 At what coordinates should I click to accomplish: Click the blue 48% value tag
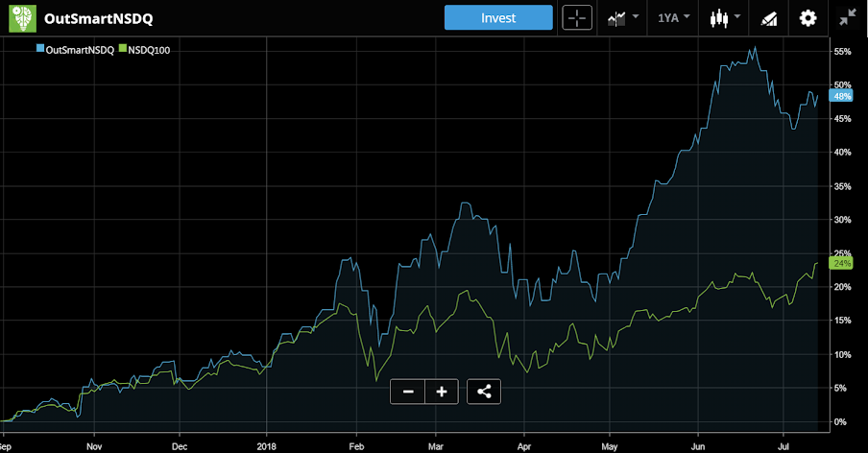(x=841, y=96)
